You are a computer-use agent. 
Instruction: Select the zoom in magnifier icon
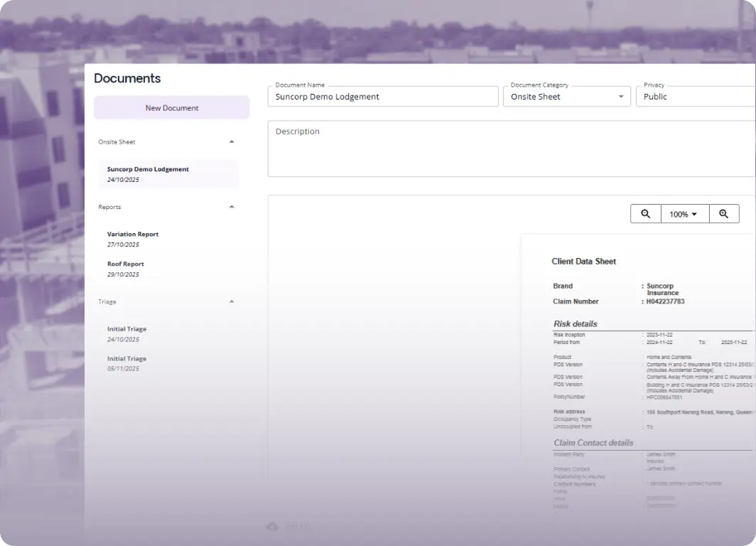click(x=724, y=213)
